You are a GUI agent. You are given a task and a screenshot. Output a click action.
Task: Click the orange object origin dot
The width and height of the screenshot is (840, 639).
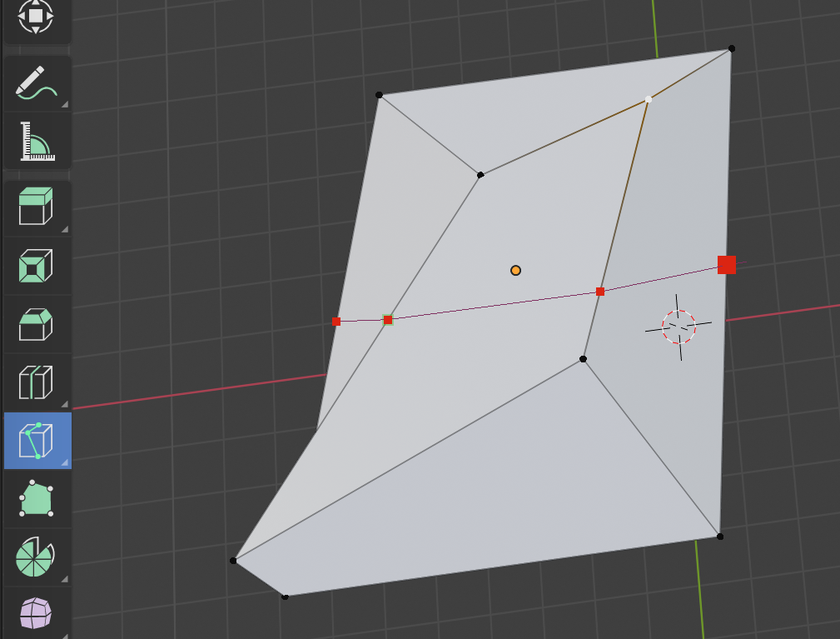[x=515, y=270]
